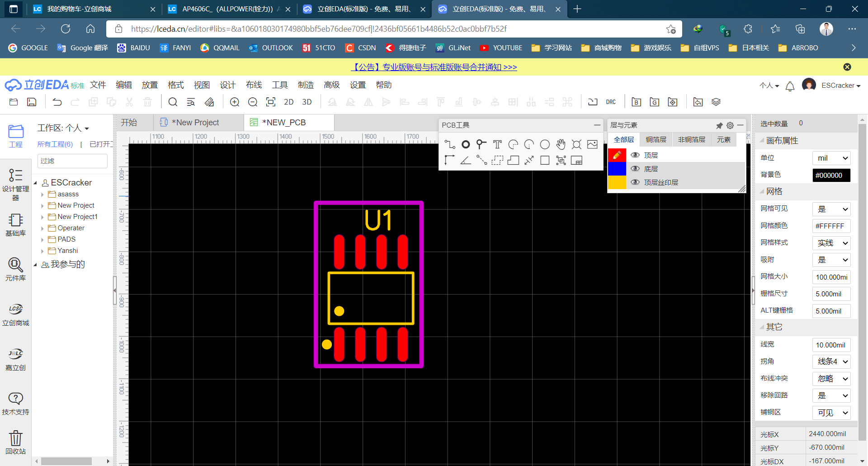Select the Text tool in PCB tools
868x466 pixels.
coord(497,144)
